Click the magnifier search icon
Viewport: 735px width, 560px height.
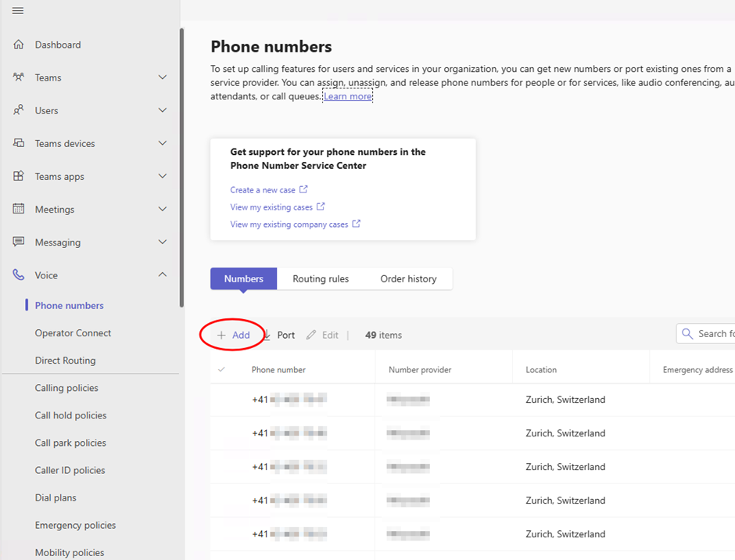pyautogui.click(x=687, y=333)
